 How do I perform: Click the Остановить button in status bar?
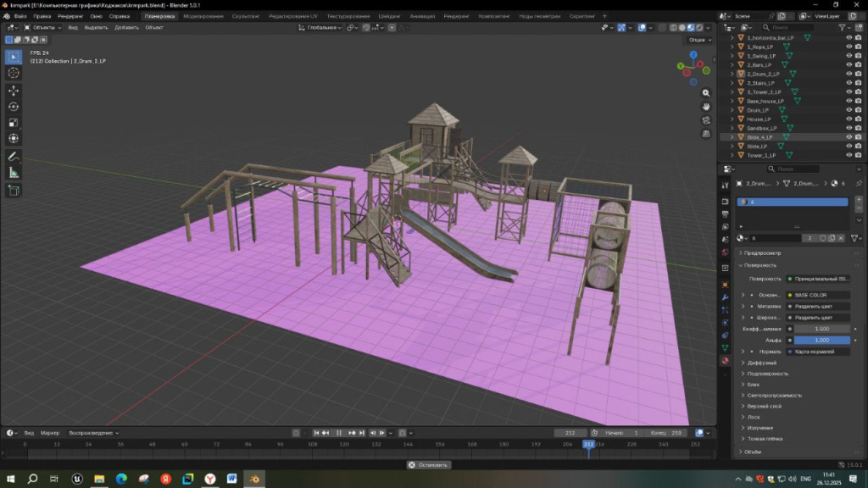coord(429,464)
